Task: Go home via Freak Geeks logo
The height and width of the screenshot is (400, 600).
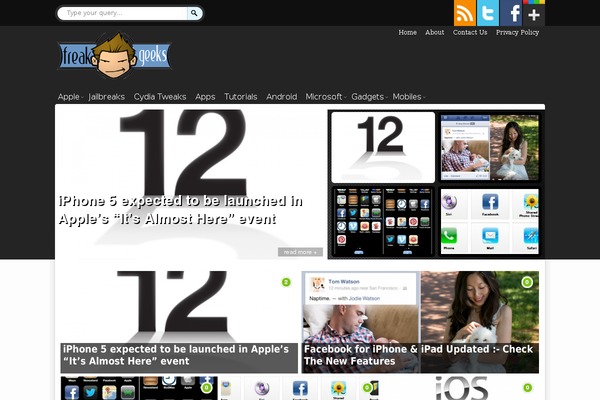Action: pyautogui.click(x=114, y=56)
